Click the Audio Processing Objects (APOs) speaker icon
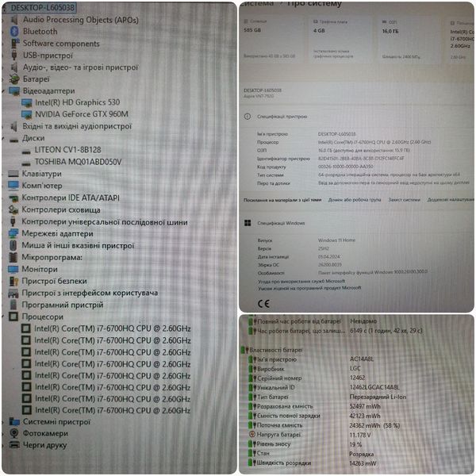This screenshot has height=476, width=476. (14, 20)
